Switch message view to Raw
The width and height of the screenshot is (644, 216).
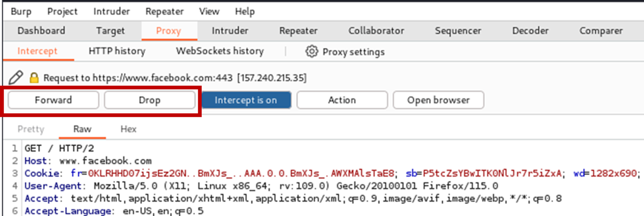point(82,129)
